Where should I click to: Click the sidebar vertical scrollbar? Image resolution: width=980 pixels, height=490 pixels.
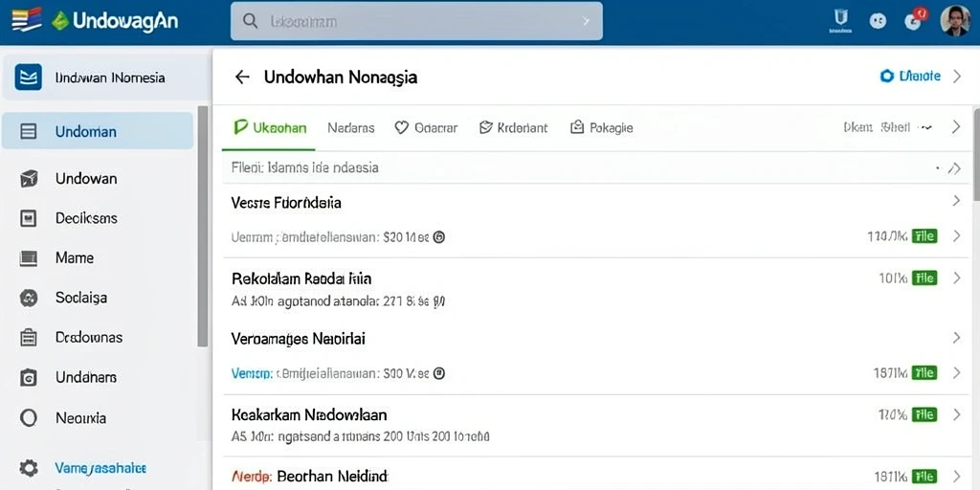point(203,226)
